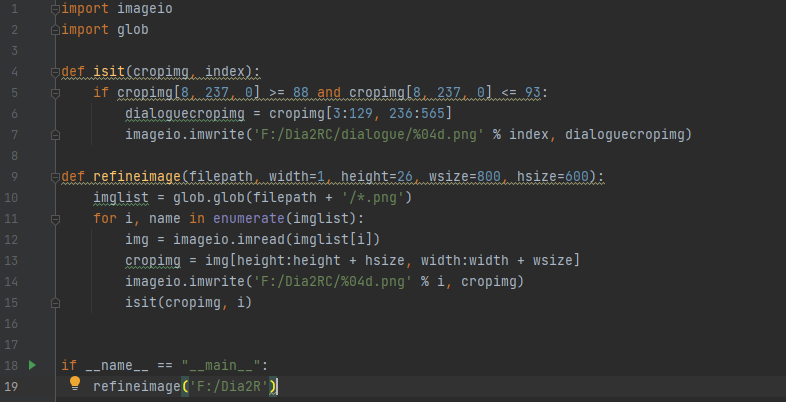786x402 pixels.
Task: Click fold end marker beside isit(cropimg, i)
Action: pyautogui.click(x=56, y=303)
